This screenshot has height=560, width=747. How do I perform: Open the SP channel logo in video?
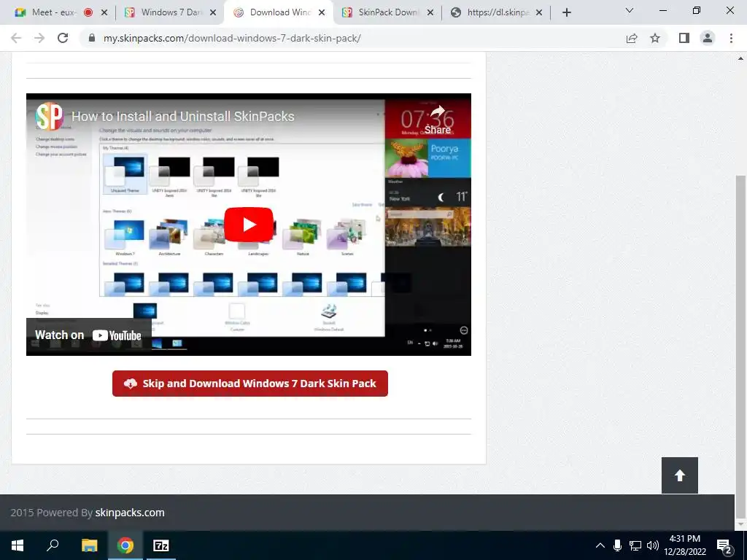point(49,116)
